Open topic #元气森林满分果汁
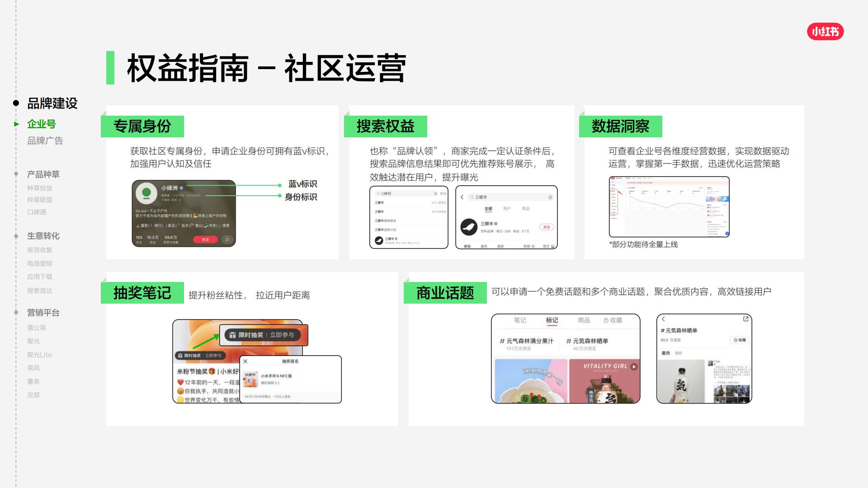 click(x=526, y=344)
